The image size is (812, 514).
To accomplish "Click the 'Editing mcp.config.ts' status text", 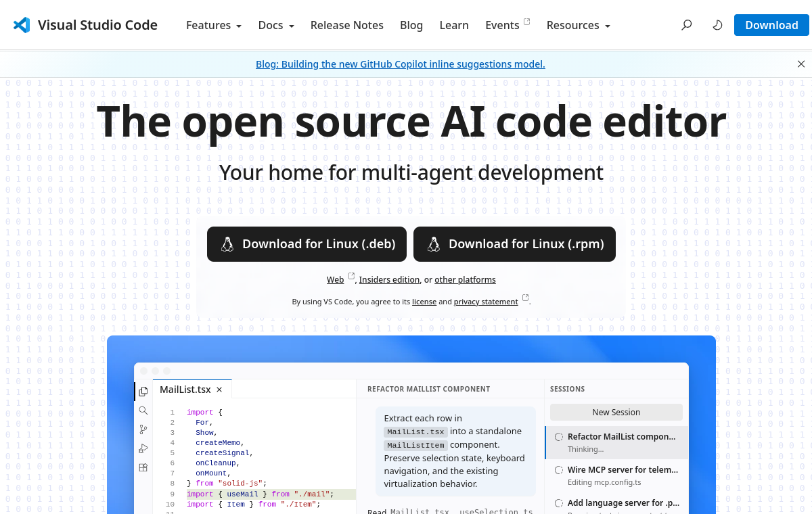I will tap(604, 482).
